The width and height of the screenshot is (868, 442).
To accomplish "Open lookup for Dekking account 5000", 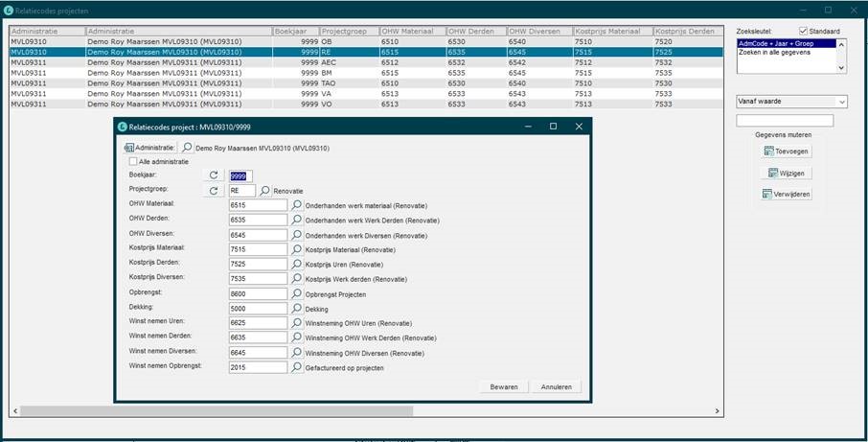I will point(297,309).
